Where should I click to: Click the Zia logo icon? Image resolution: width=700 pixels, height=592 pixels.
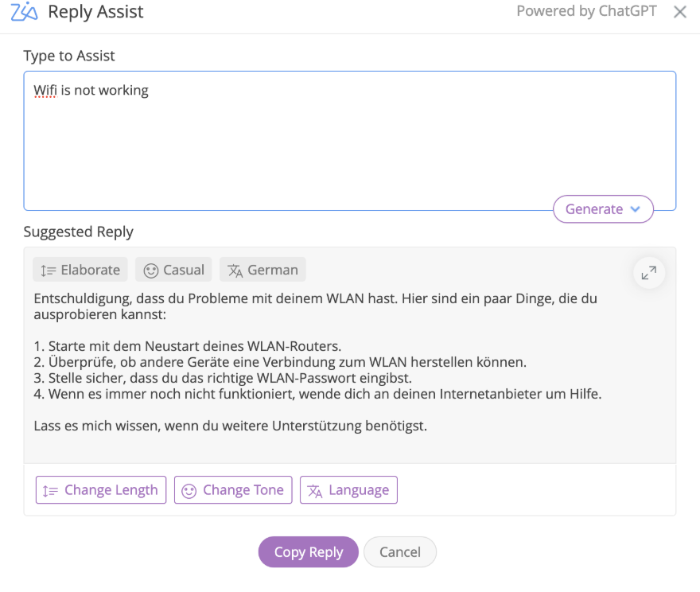[x=24, y=12]
